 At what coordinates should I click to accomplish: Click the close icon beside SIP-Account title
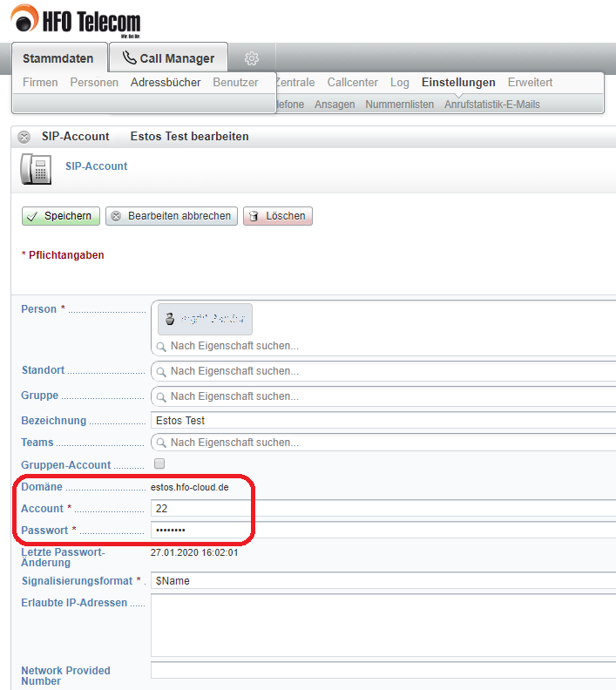(x=24, y=137)
